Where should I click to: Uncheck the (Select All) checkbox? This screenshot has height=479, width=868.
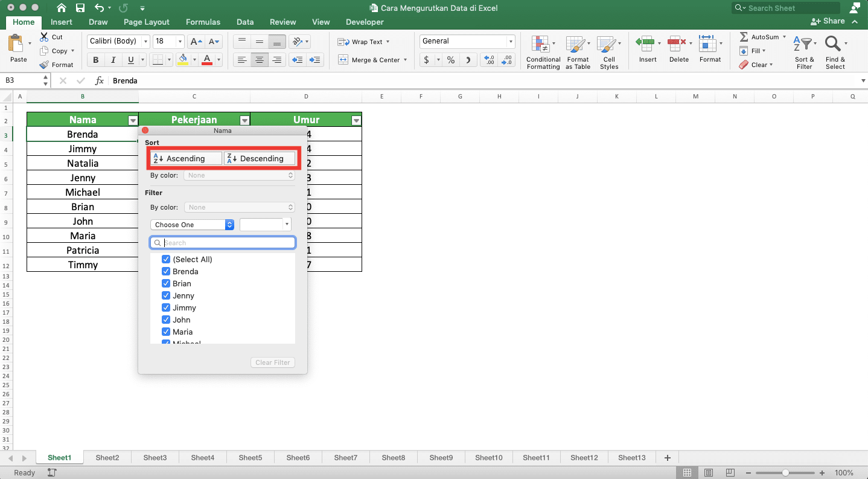pyautogui.click(x=166, y=259)
